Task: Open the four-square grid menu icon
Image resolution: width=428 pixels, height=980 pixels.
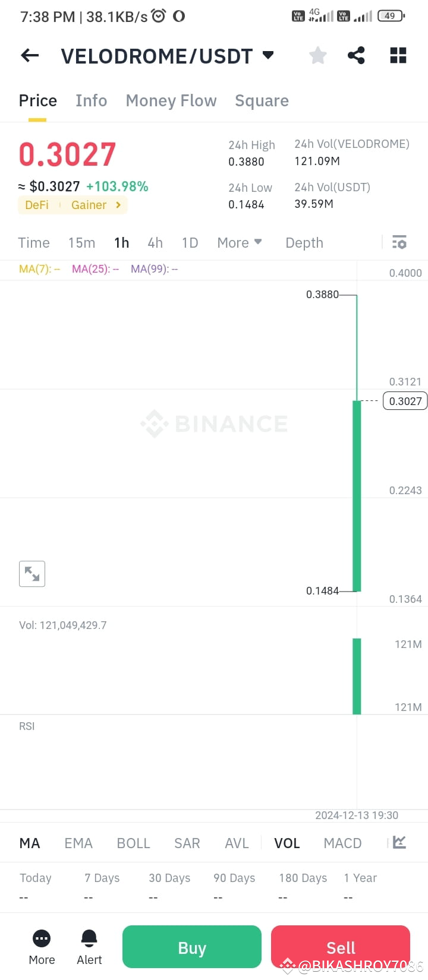Action: coord(398,56)
